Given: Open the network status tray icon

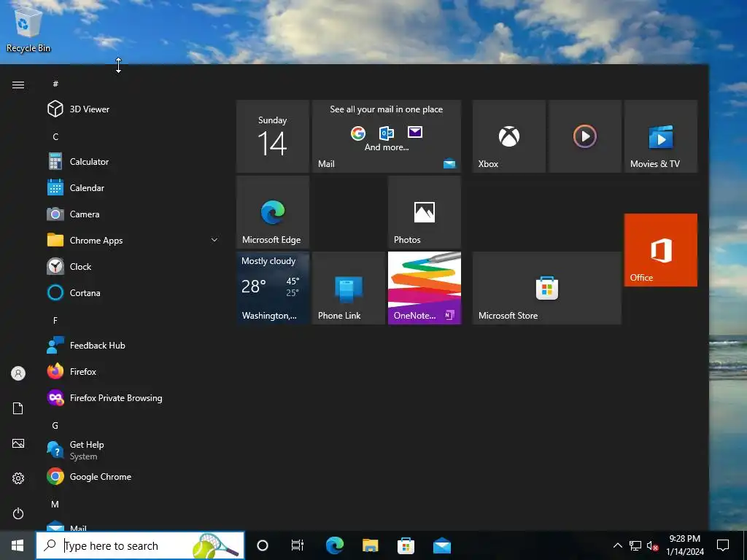Looking at the screenshot, I should point(635,545).
